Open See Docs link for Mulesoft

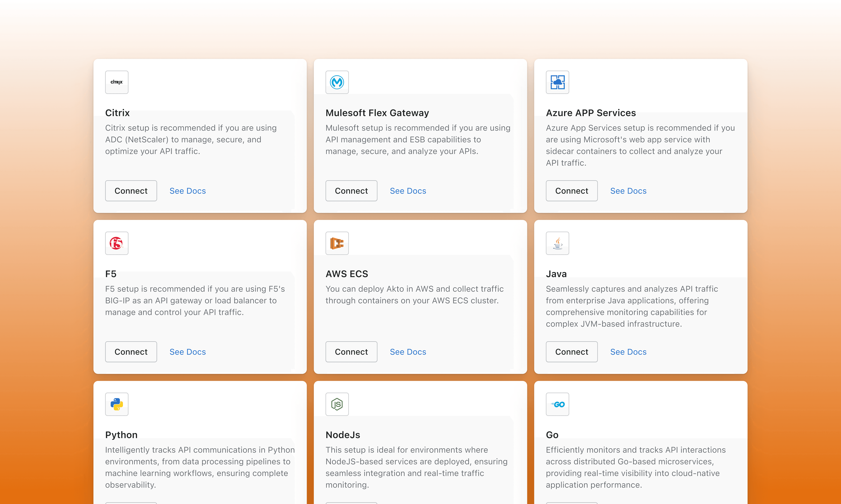click(408, 191)
